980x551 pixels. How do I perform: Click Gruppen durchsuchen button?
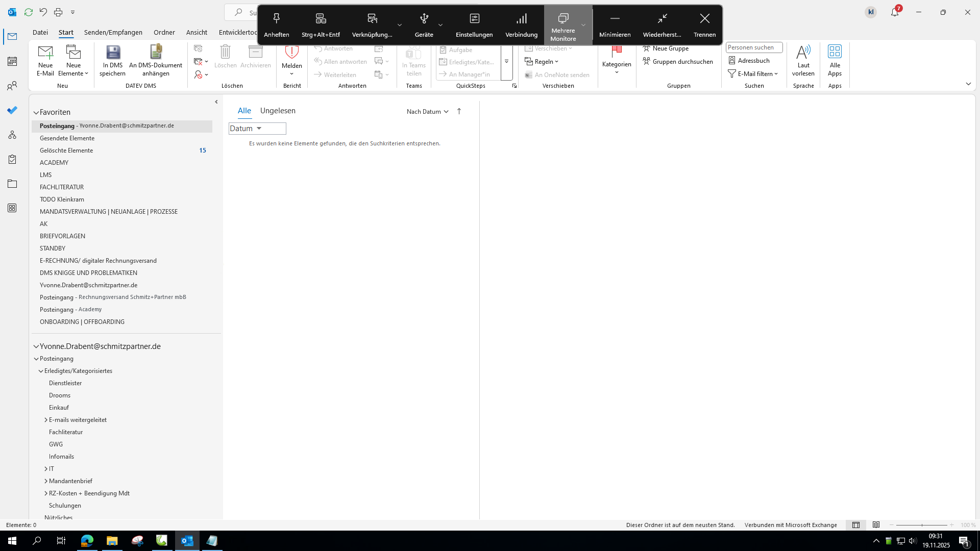678,62
